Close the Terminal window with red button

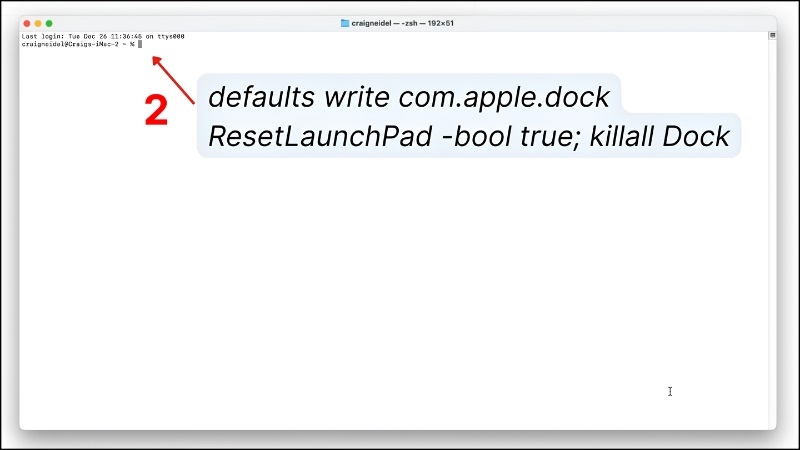tap(27, 23)
